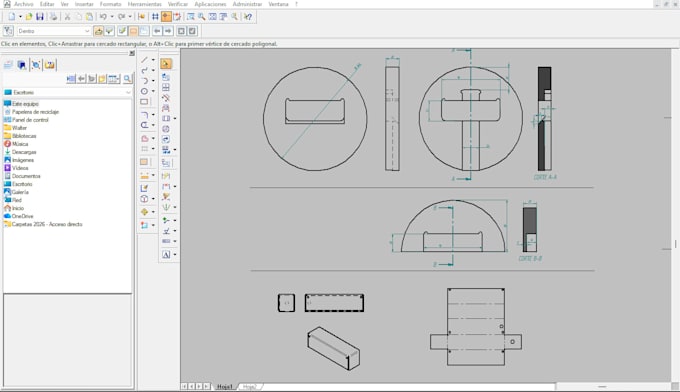Open the Ventana menu
This screenshot has width=680, height=392.
pyautogui.click(x=278, y=4)
